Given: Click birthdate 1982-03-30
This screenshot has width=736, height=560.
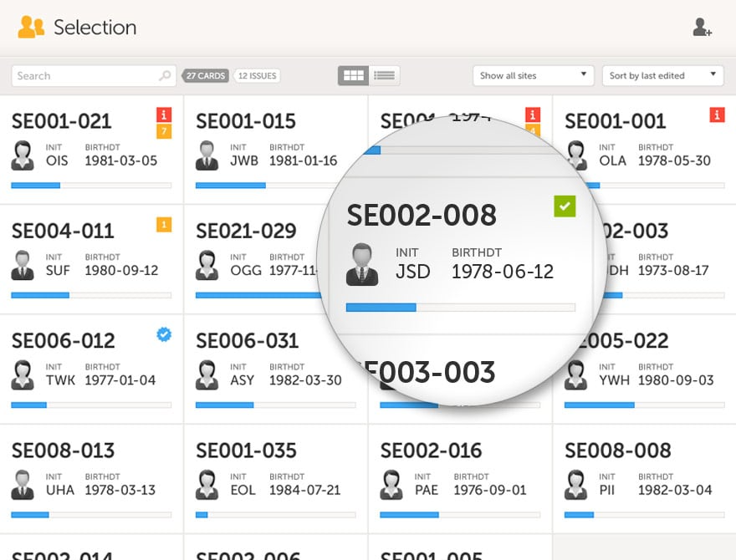Looking at the screenshot, I should pos(305,380).
